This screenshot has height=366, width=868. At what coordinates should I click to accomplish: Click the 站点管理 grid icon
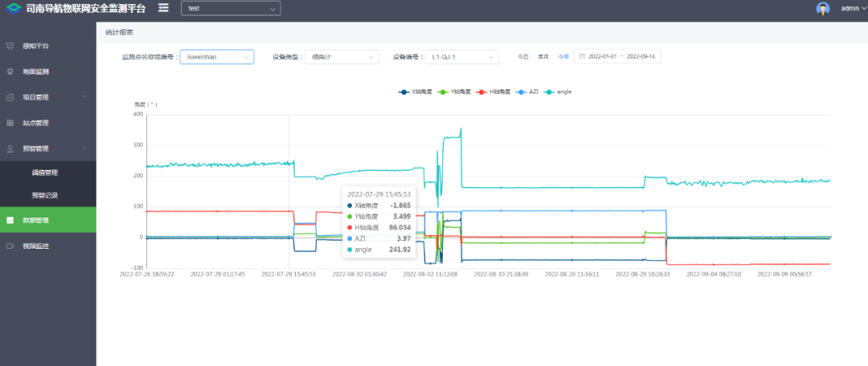coord(10,123)
